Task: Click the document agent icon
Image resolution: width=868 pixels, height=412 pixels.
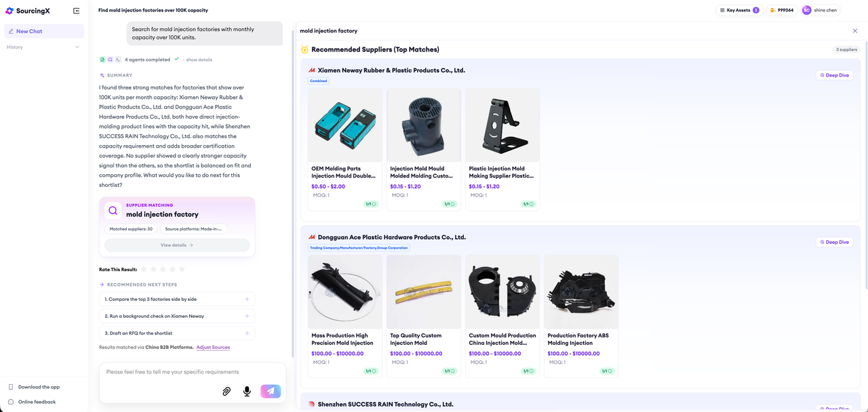Action: coord(102,60)
